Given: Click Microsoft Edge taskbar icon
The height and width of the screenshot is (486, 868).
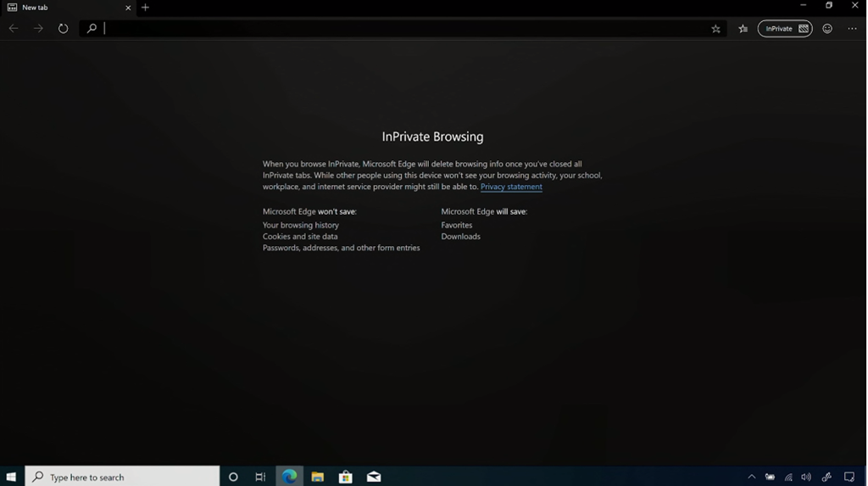Looking at the screenshot, I should pos(289,477).
